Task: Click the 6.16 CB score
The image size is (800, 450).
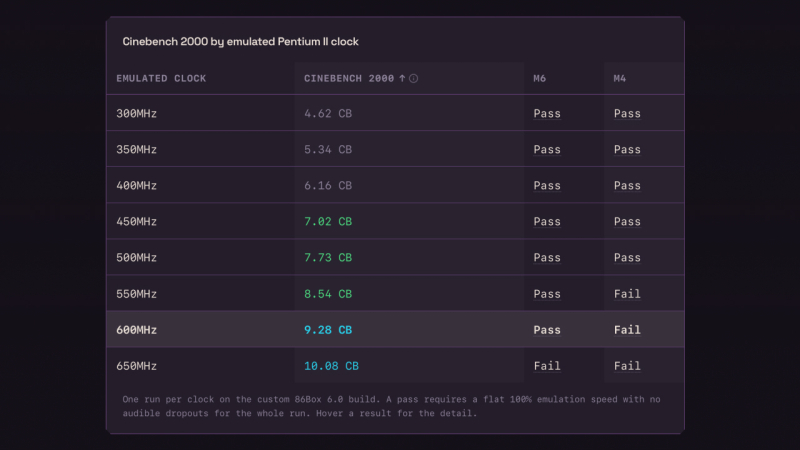Action: 328,186
